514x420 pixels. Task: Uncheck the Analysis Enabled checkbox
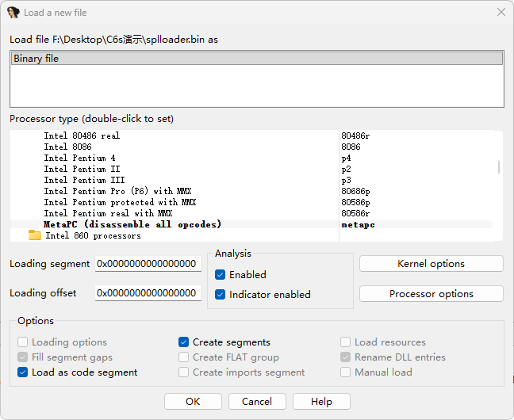pyautogui.click(x=221, y=275)
